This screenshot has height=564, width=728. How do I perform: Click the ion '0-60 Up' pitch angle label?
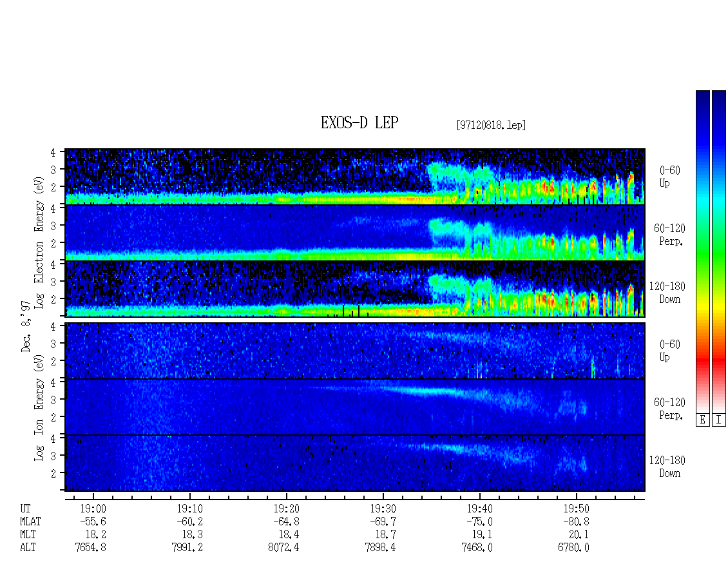click(669, 351)
